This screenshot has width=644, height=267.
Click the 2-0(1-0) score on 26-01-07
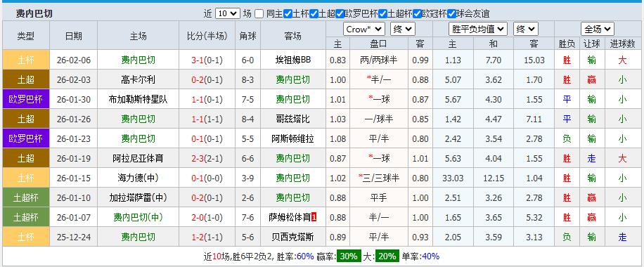[207, 218]
